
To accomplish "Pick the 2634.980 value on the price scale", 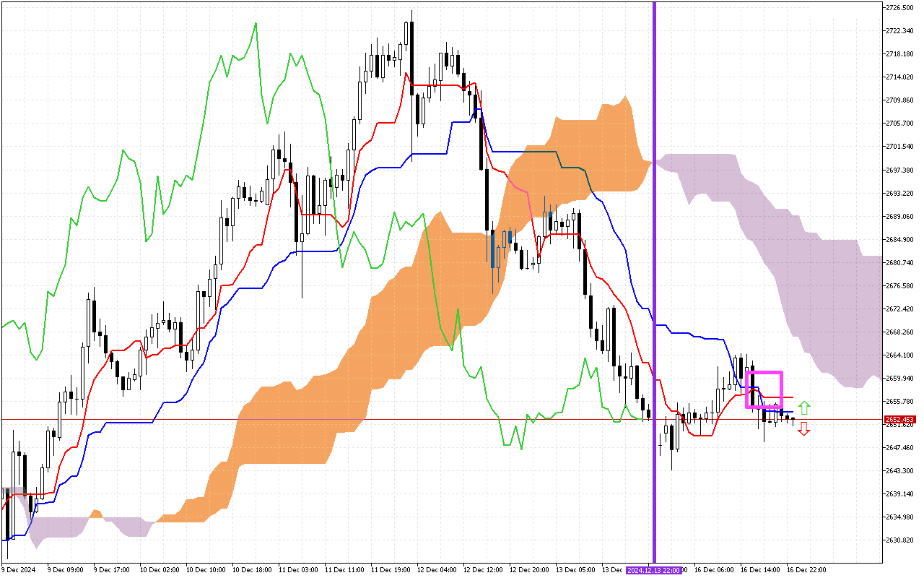I will pos(900,517).
